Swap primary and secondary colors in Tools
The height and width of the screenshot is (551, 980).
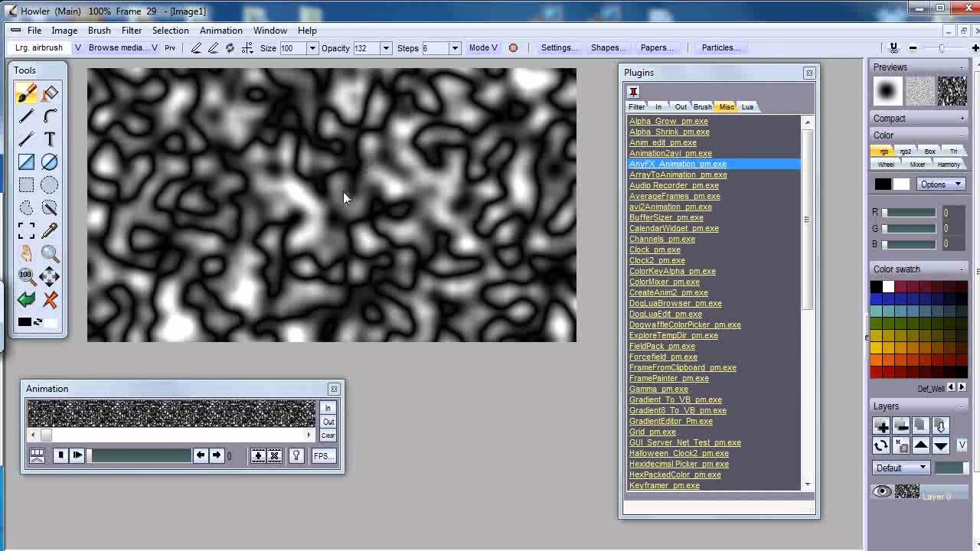pos(38,322)
